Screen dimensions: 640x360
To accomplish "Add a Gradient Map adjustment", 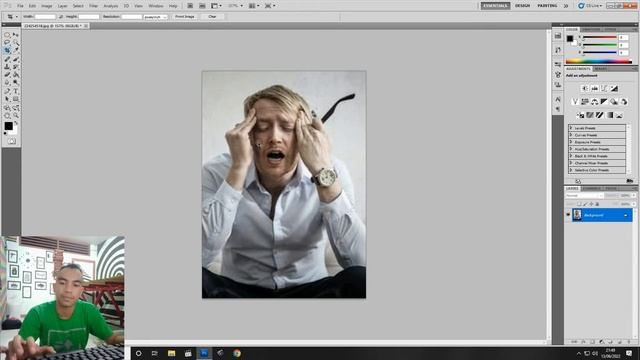I will pos(609,116).
